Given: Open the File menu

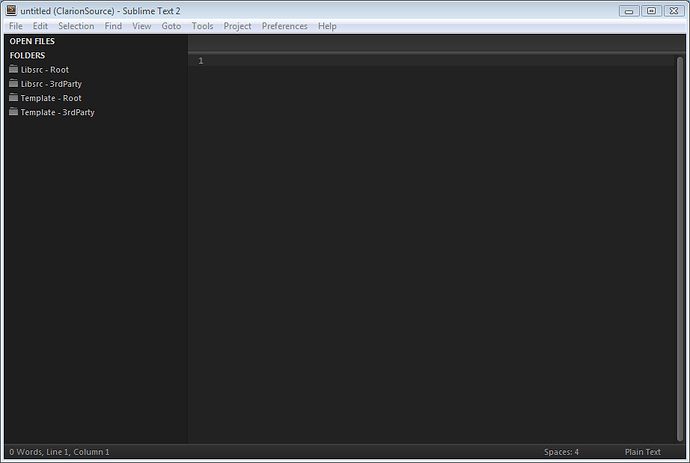Looking at the screenshot, I should click(16, 26).
